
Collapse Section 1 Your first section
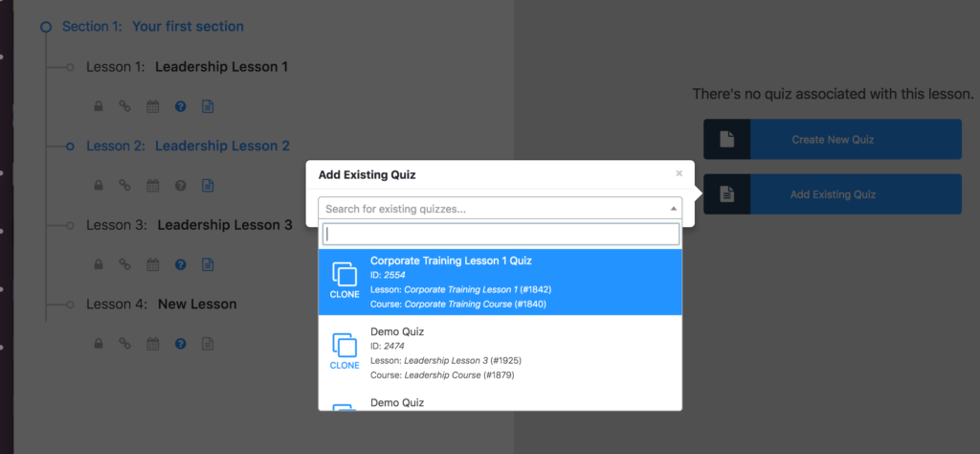(x=46, y=27)
